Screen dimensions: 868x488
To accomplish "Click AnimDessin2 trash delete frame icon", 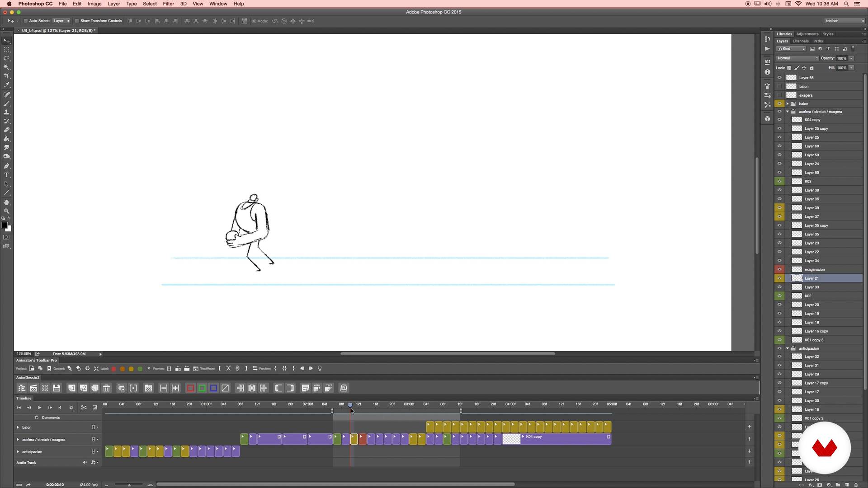I will pos(107,388).
